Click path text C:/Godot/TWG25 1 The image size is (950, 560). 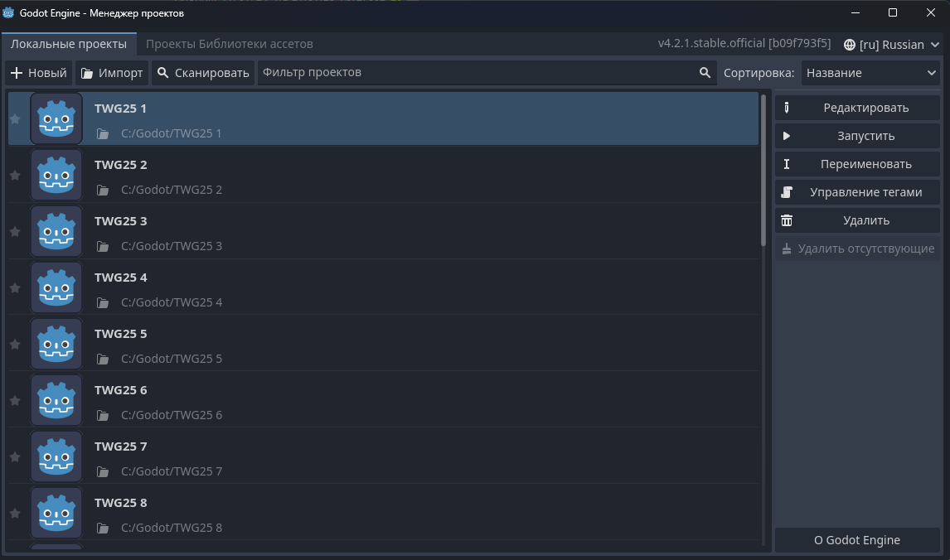tap(172, 133)
